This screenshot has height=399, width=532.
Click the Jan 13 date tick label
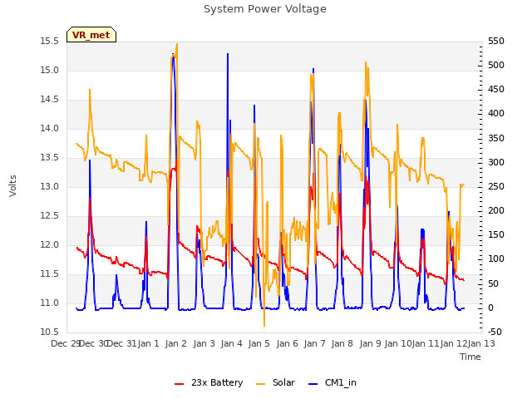click(481, 343)
